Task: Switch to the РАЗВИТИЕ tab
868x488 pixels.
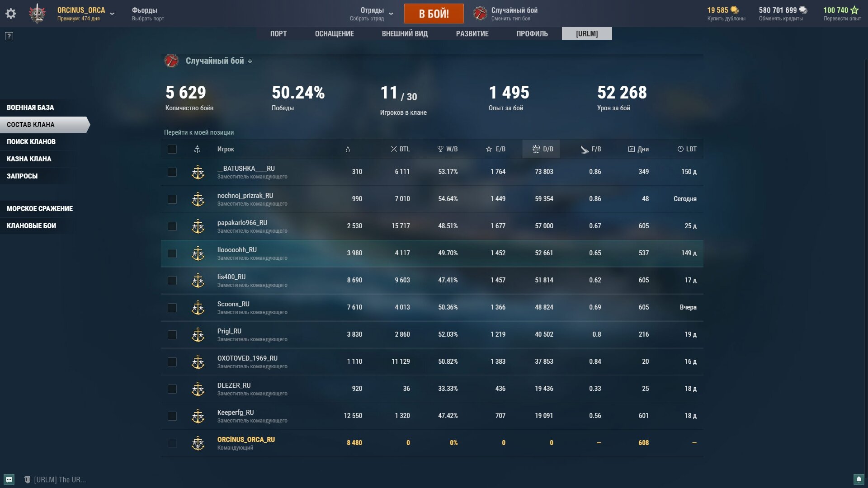Action: (x=472, y=33)
